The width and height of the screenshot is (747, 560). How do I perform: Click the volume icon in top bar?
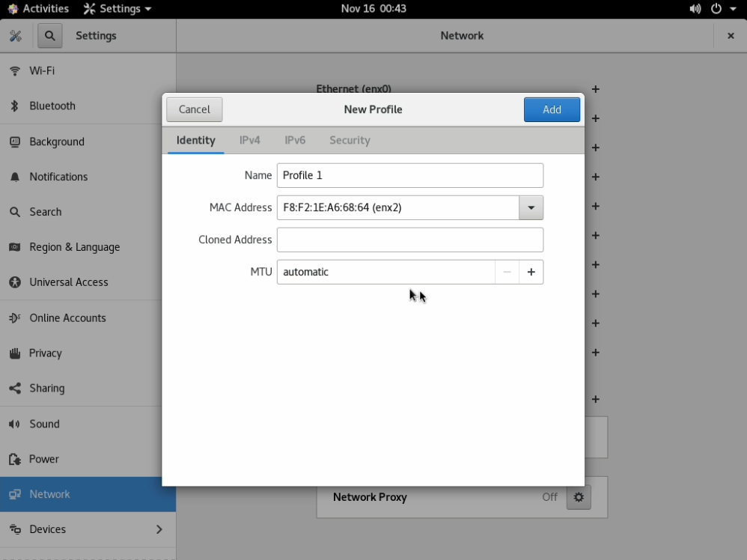pyautogui.click(x=695, y=9)
